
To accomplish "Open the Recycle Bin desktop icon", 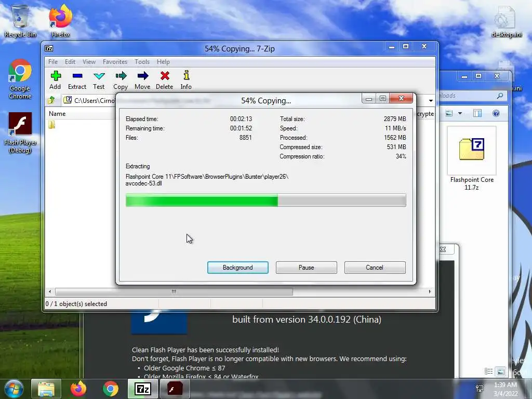I will click(x=20, y=21).
